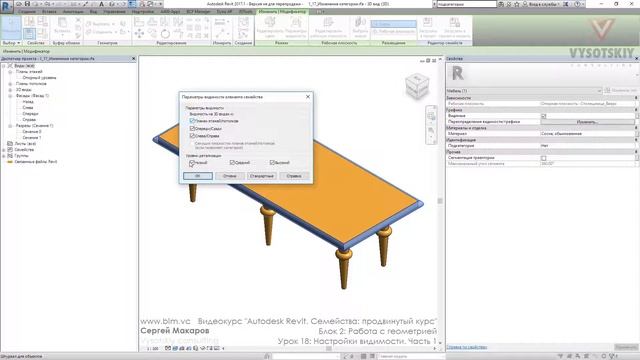Collapse Фасады (Фасад 1) tree node
This screenshot has width=640, height=360.
click(x=10, y=96)
